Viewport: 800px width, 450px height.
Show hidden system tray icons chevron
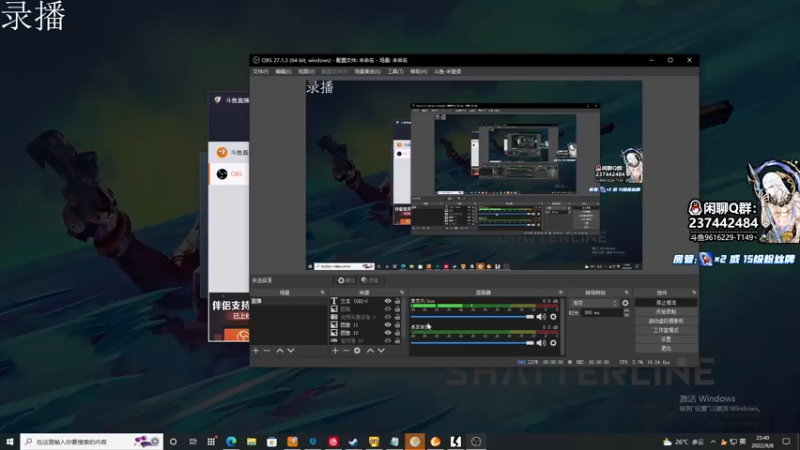pyautogui.click(x=713, y=441)
